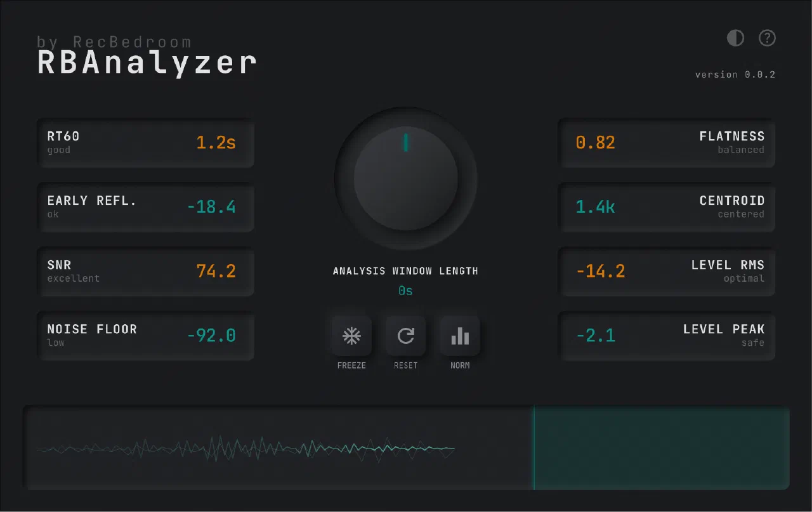Click the analysis window length knob
Screen dimensions: 812x512
point(406,179)
